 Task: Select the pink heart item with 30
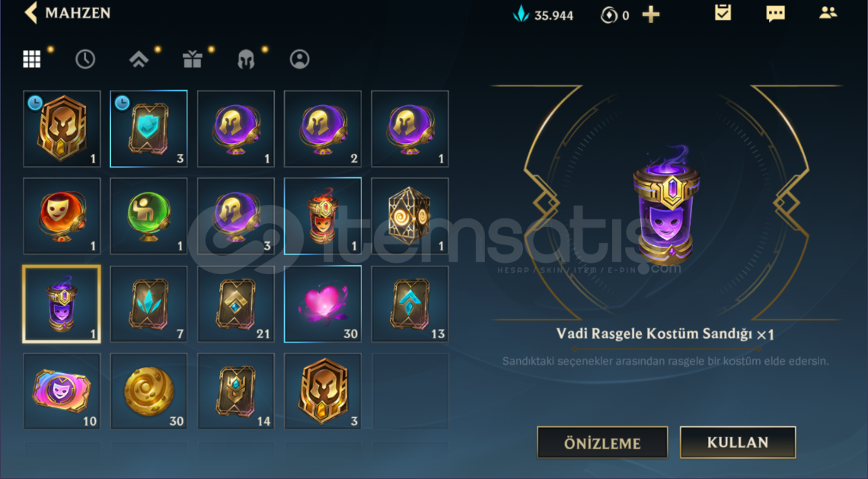coord(323,304)
